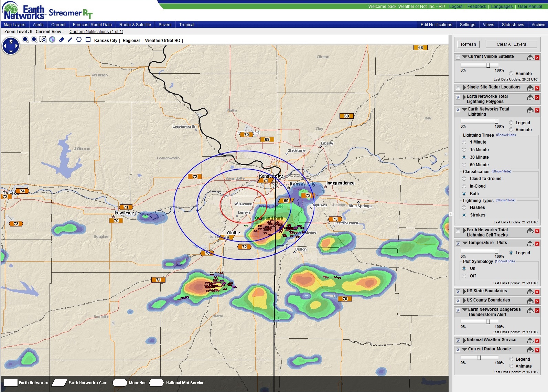Collapse the Current Radar Mosaic panel
Image resolution: width=548 pixels, height=392 pixels.
click(465, 349)
